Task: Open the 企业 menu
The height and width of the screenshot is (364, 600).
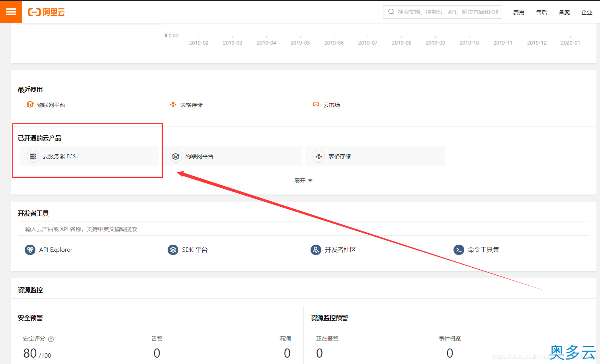Action: click(x=586, y=12)
